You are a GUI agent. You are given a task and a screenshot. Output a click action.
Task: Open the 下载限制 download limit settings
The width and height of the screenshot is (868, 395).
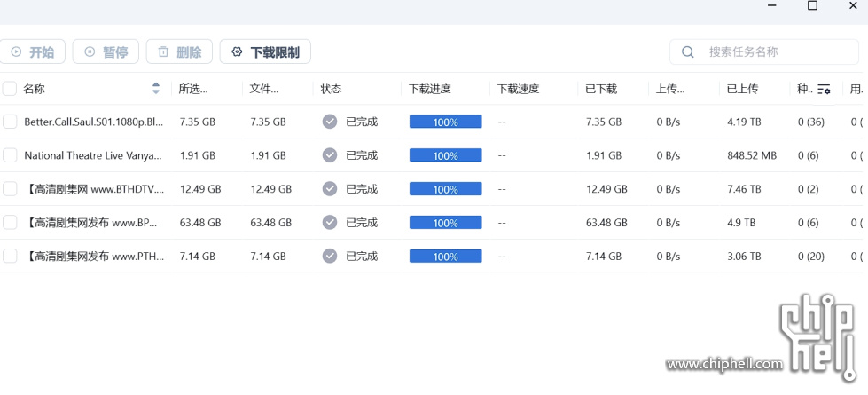pos(265,52)
